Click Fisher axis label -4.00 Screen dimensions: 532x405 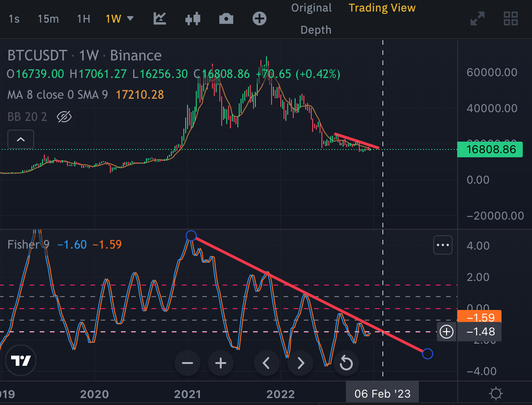click(482, 371)
